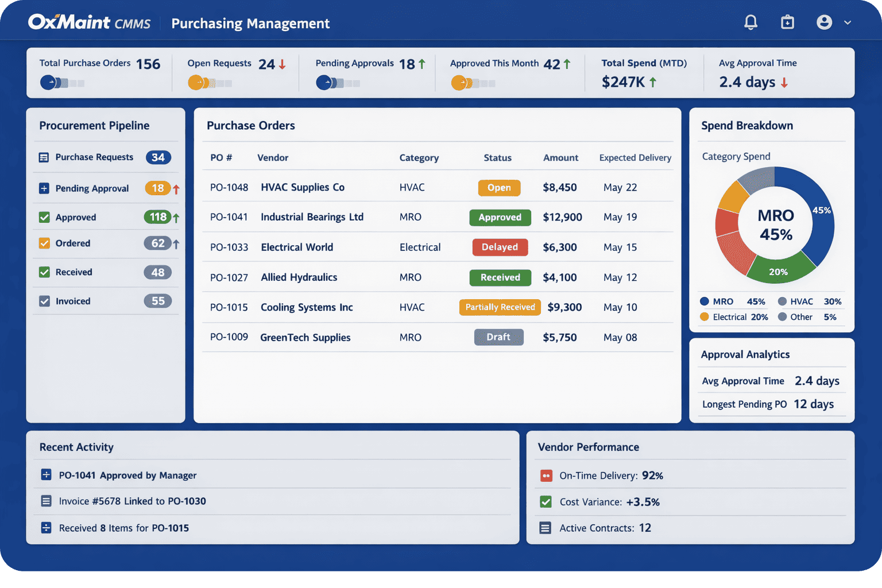The height and width of the screenshot is (588, 882).
Task: Click the Invoice #5678 activity icon
Action: coord(46,501)
